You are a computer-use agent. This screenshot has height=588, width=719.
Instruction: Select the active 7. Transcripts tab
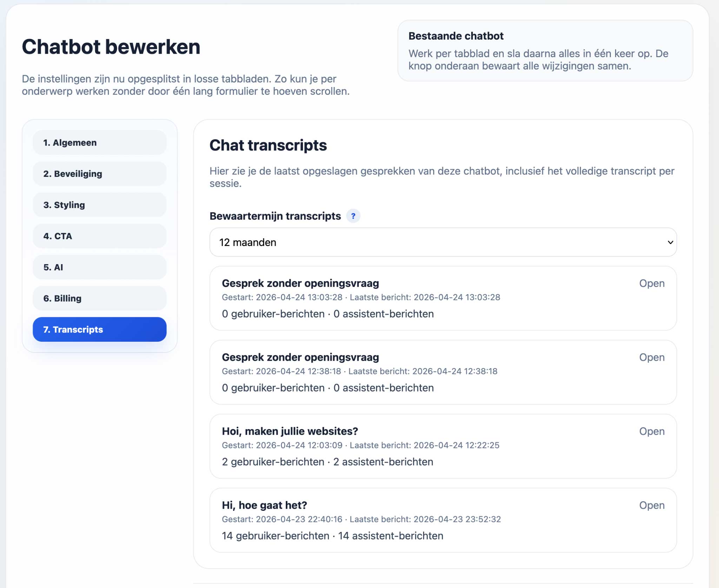point(99,329)
